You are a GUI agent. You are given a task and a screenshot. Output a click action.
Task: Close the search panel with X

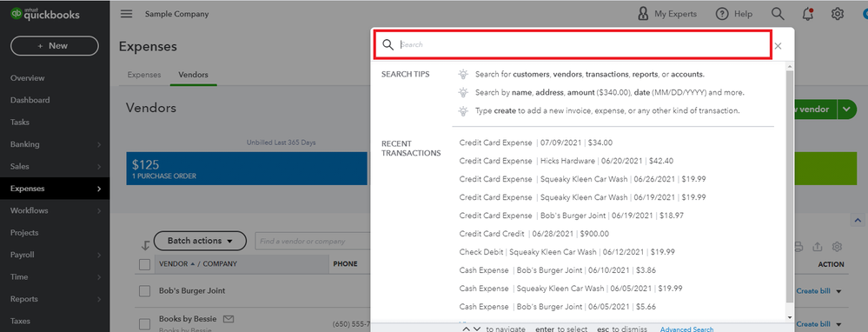coord(778,46)
